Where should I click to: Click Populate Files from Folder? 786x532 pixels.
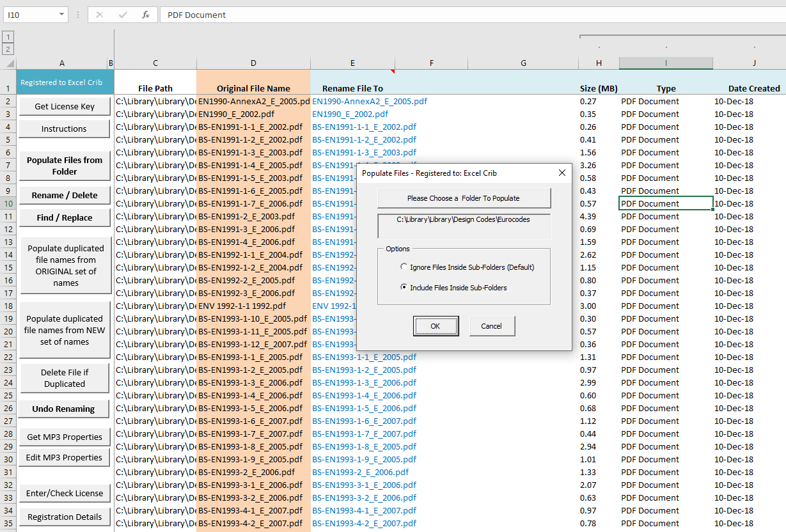64,165
